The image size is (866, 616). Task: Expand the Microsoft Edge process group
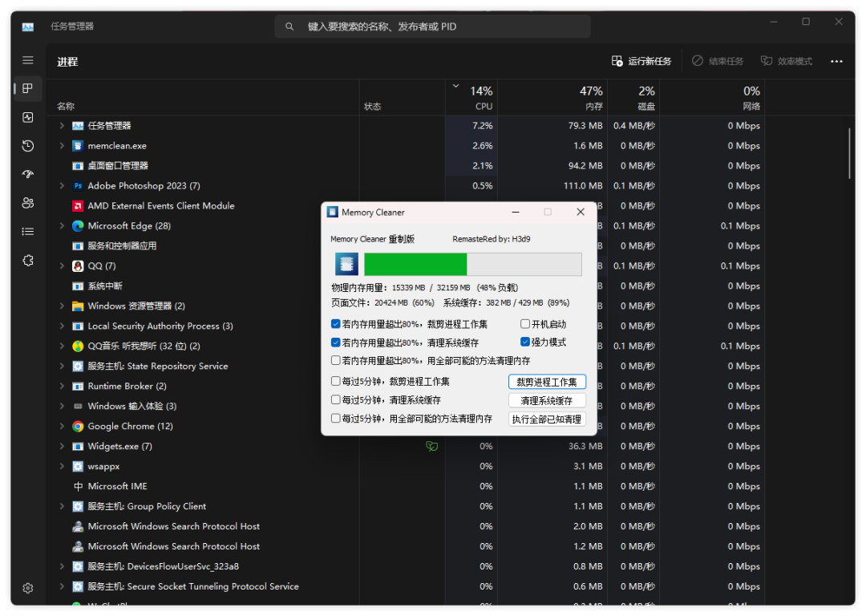click(62, 226)
